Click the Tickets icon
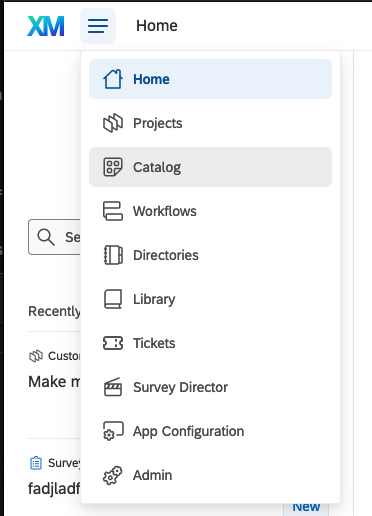The width and height of the screenshot is (372, 516). pyautogui.click(x=113, y=343)
